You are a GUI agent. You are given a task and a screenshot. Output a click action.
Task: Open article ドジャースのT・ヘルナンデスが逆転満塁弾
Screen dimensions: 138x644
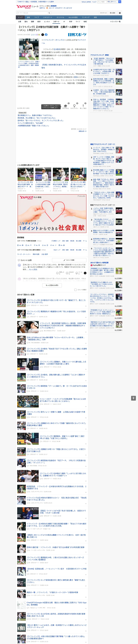[x=63, y=400]
